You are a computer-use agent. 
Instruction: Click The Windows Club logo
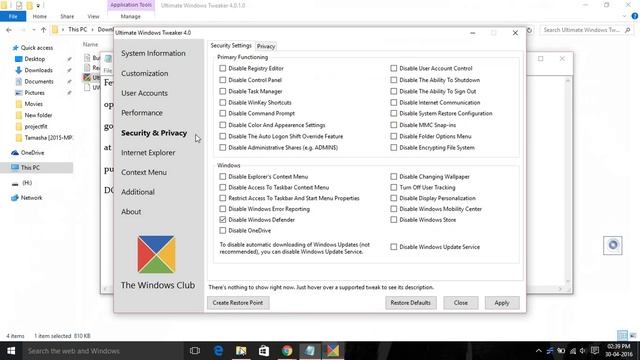click(157, 254)
